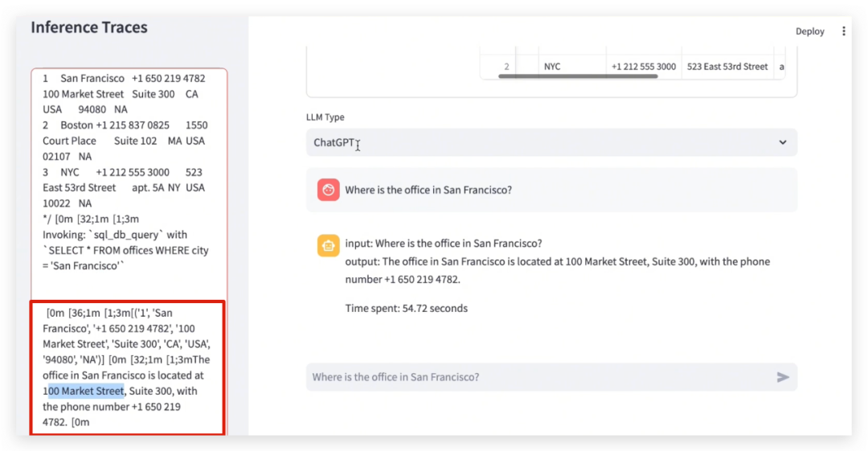Select the NYC table cell
Viewport: 868px width, 451px height.
click(572, 67)
